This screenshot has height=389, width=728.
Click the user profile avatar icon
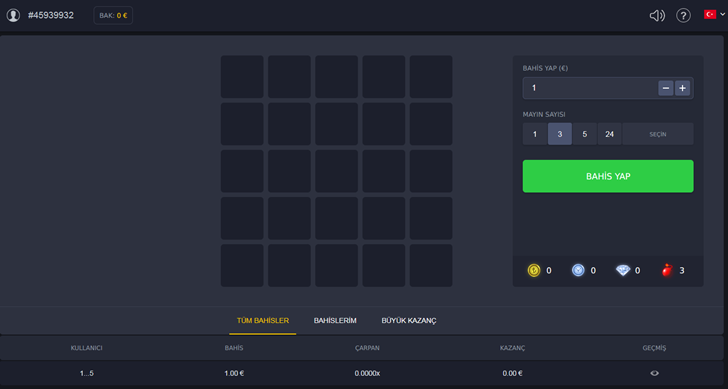pyautogui.click(x=13, y=15)
